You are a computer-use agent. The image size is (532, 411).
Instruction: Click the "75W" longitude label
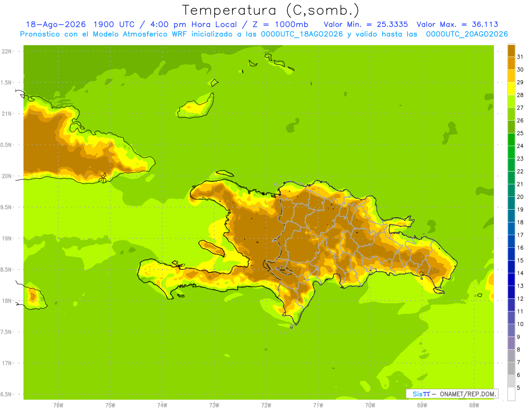coord(110,405)
